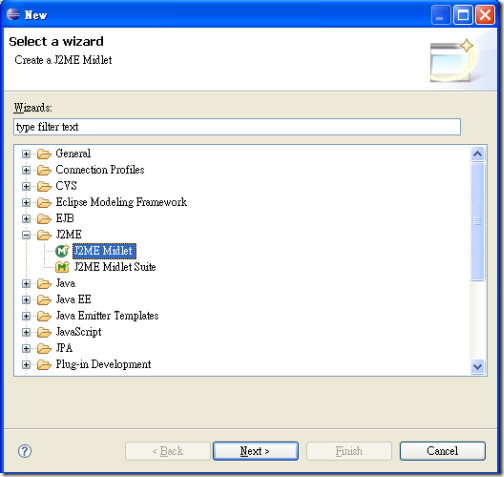Click the General folder icon
The height and width of the screenshot is (477, 504).
44,154
